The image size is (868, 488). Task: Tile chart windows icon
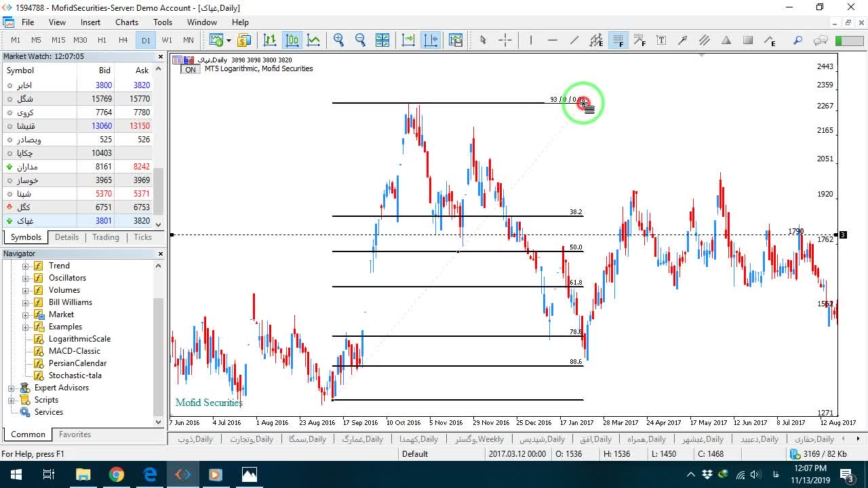(382, 40)
